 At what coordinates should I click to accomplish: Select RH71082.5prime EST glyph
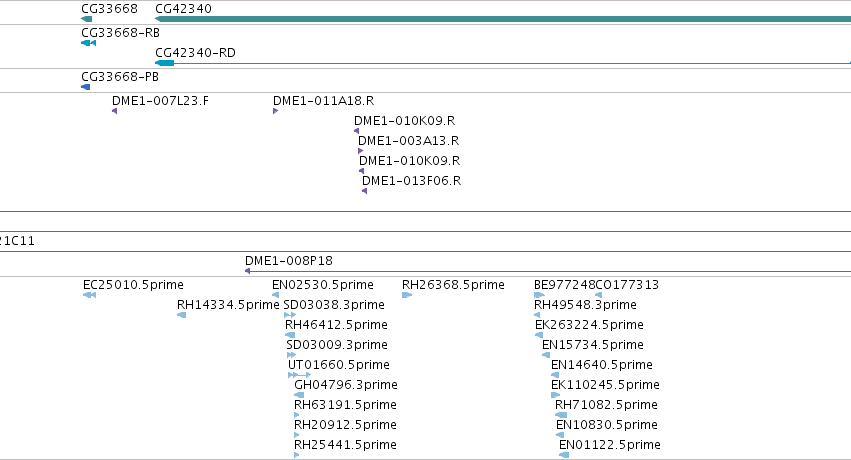pos(561,415)
